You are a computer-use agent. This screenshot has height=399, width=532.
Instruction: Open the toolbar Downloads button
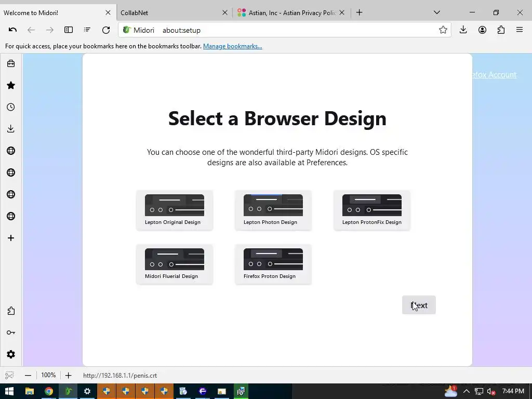click(x=463, y=30)
